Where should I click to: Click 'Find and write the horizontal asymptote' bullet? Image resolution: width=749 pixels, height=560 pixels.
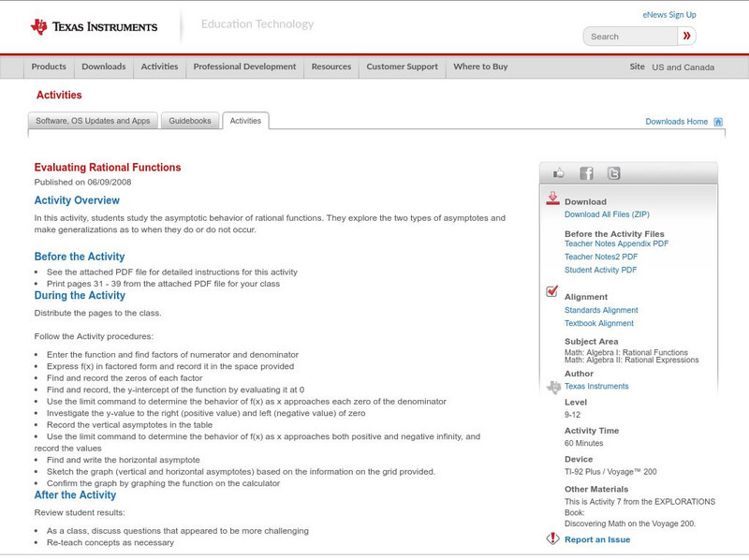point(124,460)
